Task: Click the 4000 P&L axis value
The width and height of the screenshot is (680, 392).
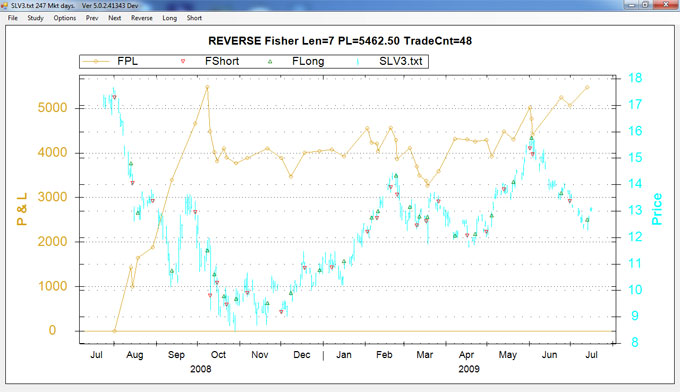Action: (52, 152)
